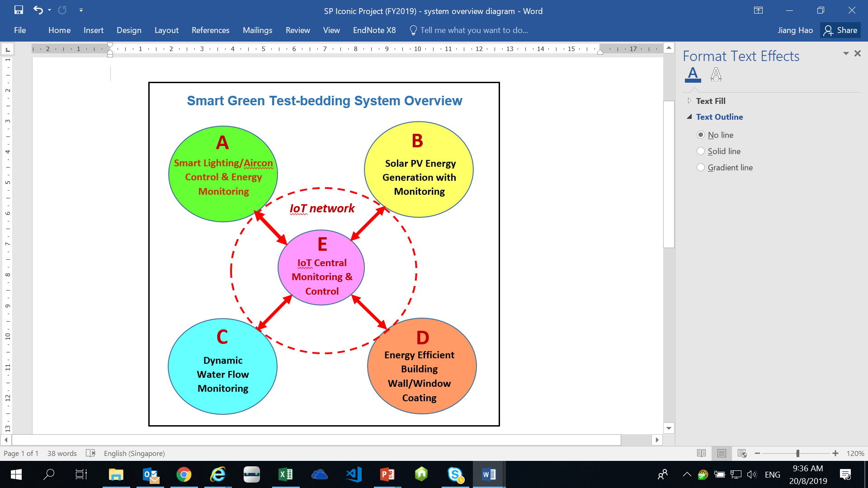This screenshot has height=488, width=868.
Task: Select Text Fill & Outline icon in pane
Action: [x=693, y=74]
